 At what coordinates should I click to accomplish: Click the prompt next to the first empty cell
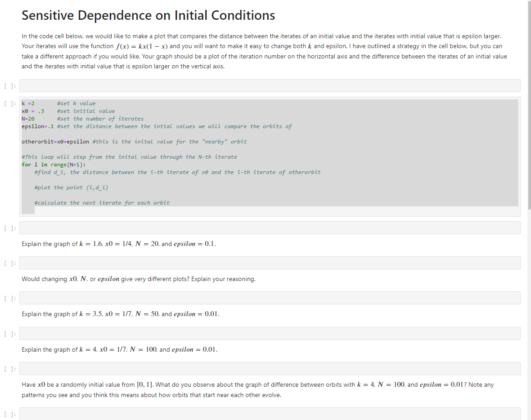[x=9, y=85]
